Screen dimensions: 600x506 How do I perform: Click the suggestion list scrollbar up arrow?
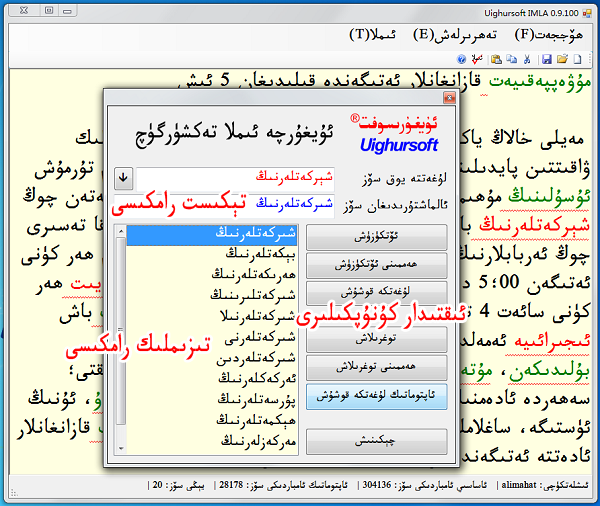[x=121, y=232]
